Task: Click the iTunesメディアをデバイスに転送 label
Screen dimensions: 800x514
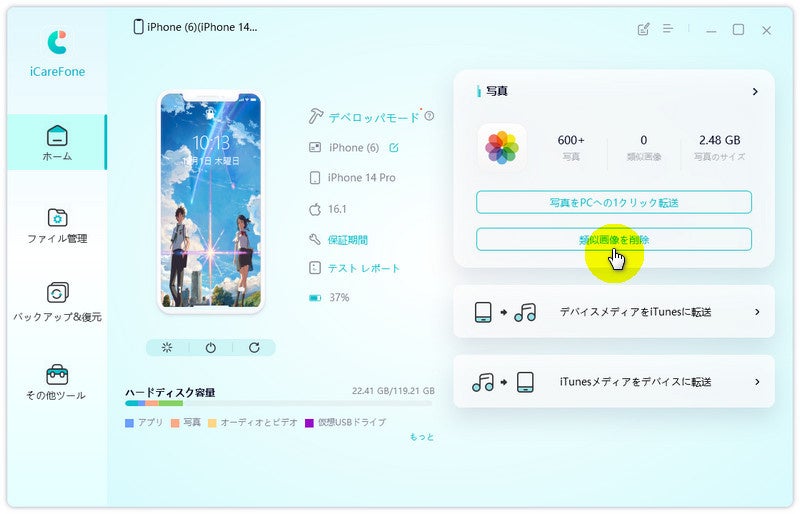Action: [x=635, y=382]
